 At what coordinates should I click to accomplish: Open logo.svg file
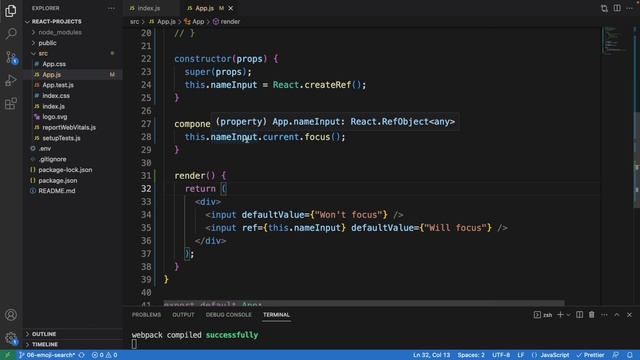click(55, 117)
